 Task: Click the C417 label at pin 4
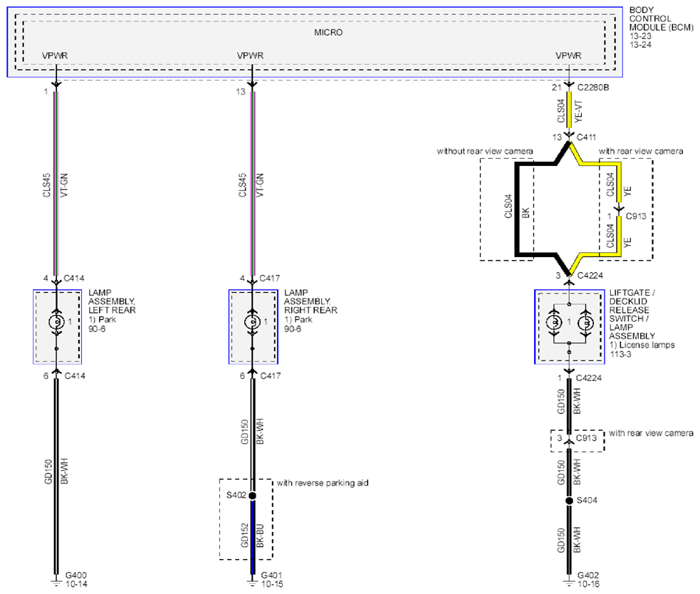pyautogui.click(x=270, y=278)
